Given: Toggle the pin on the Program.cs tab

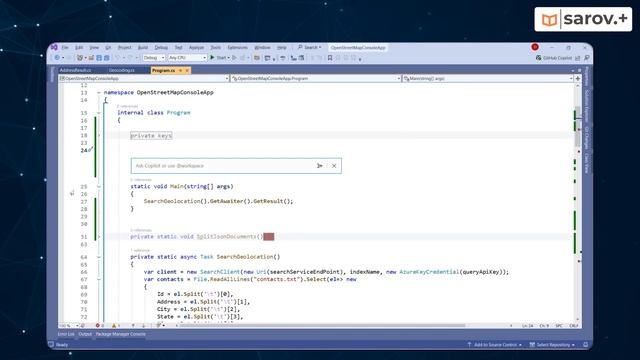Looking at the screenshot, I should (180, 70).
